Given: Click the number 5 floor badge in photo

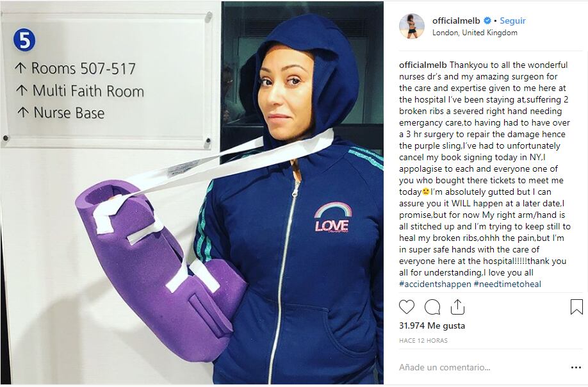Looking at the screenshot, I should point(24,40).
